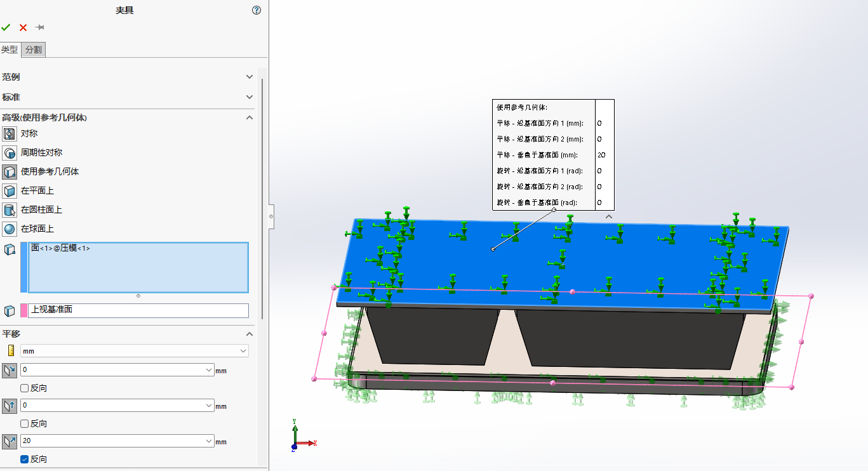Open dropdown of the 20 mm value
This screenshot has width=868, height=471.
[x=210, y=441]
